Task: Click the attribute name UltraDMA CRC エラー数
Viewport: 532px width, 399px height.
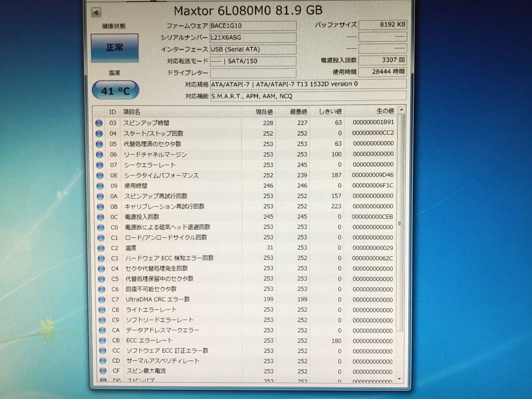Action: (x=158, y=300)
